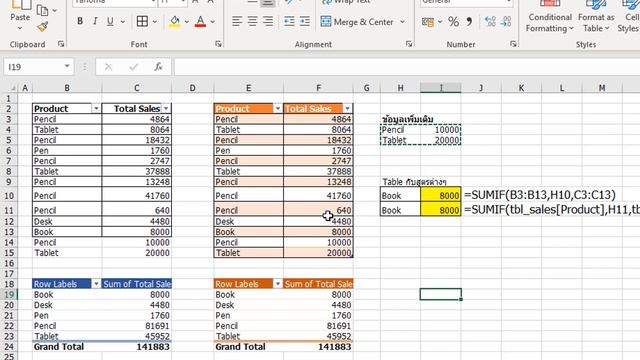
Task: Open orange Total Sales header filter
Action: coord(347,109)
